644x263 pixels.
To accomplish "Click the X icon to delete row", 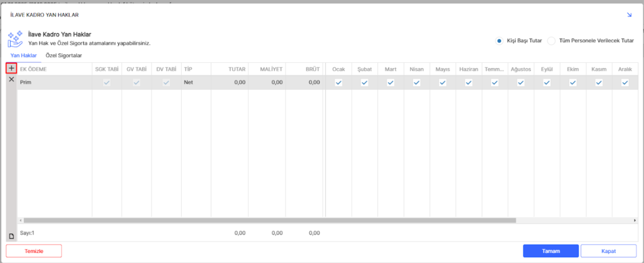I will coord(11,80).
